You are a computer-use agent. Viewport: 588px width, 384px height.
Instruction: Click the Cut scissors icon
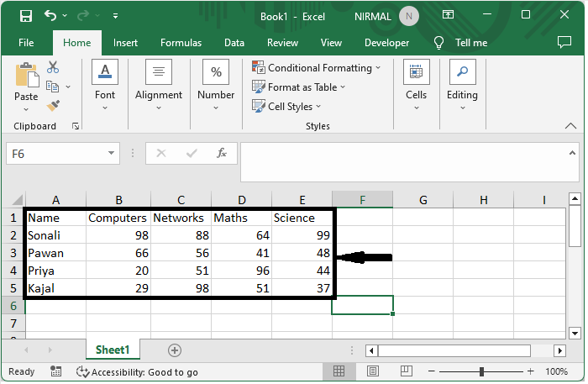tap(53, 67)
